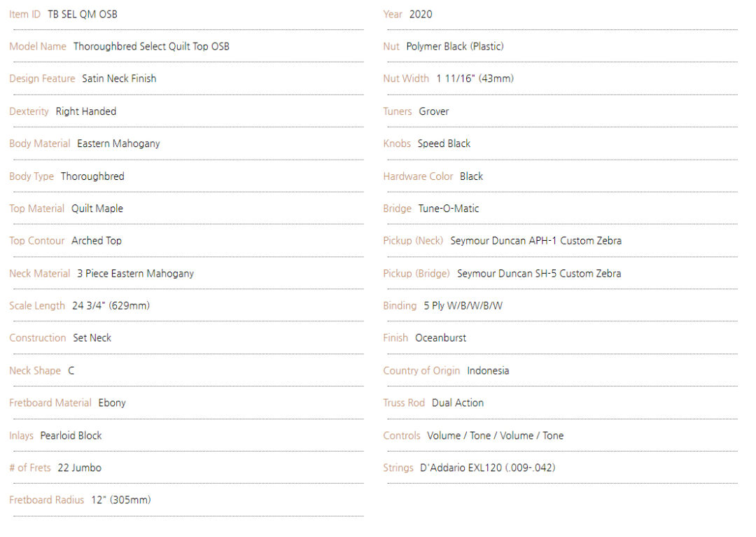This screenshot has width=756, height=537.
Task: Click the Grover tuners value
Action: point(434,111)
